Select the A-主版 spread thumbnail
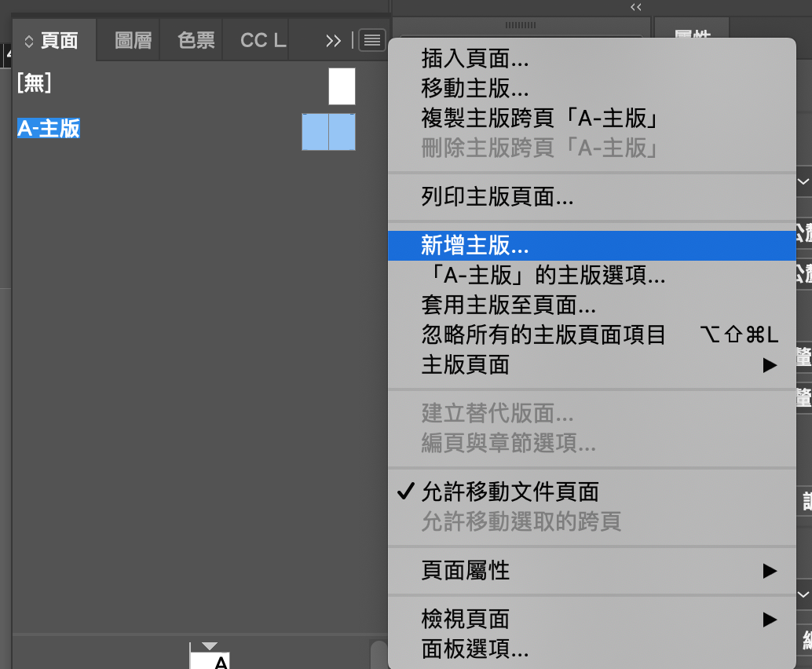812x669 pixels. [x=328, y=132]
